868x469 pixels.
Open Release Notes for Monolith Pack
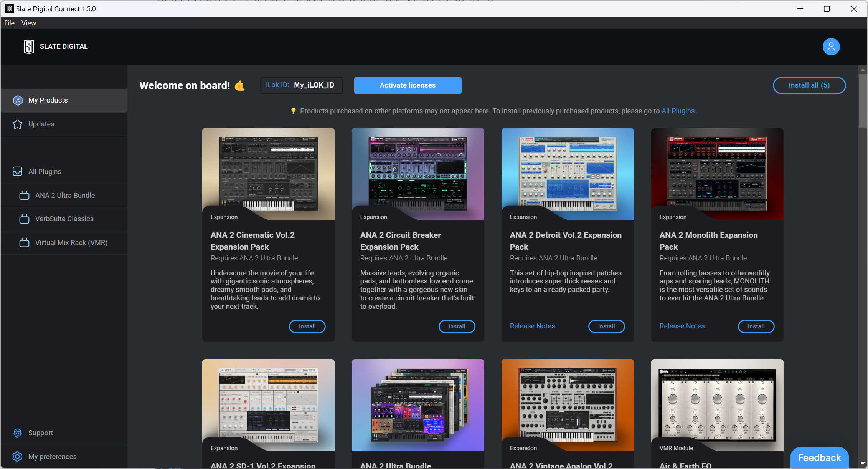click(x=682, y=326)
